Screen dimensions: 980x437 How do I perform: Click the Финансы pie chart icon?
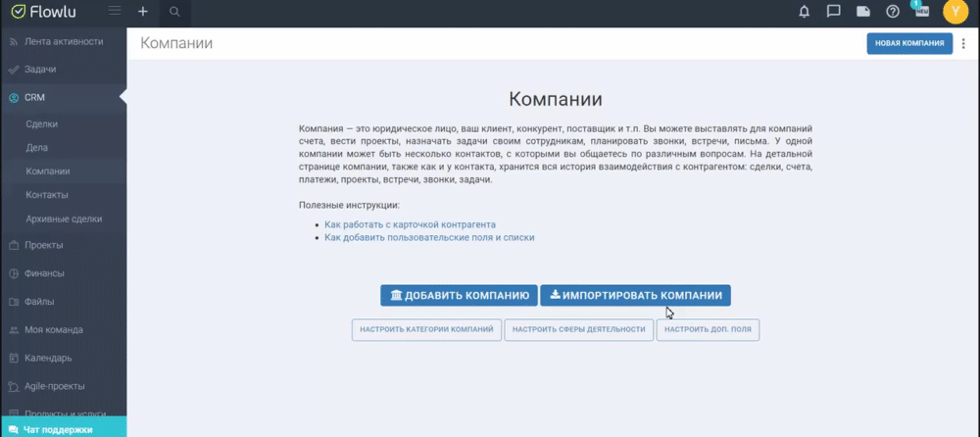(x=13, y=273)
